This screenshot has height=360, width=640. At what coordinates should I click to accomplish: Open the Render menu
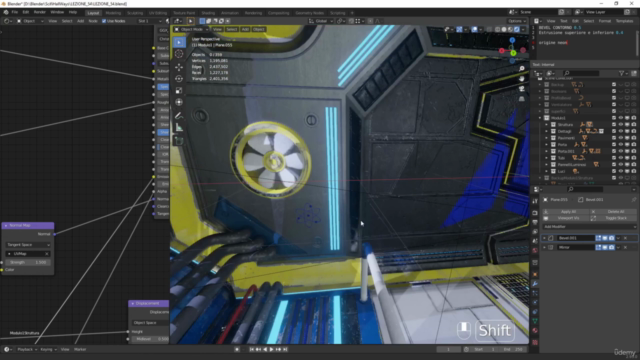(x=40, y=12)
